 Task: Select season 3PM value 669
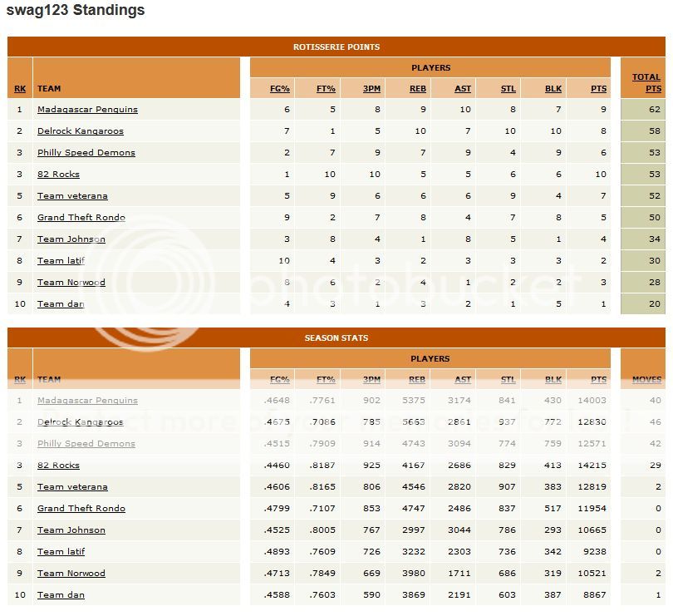pyautogui.click(x=371, y=573)
